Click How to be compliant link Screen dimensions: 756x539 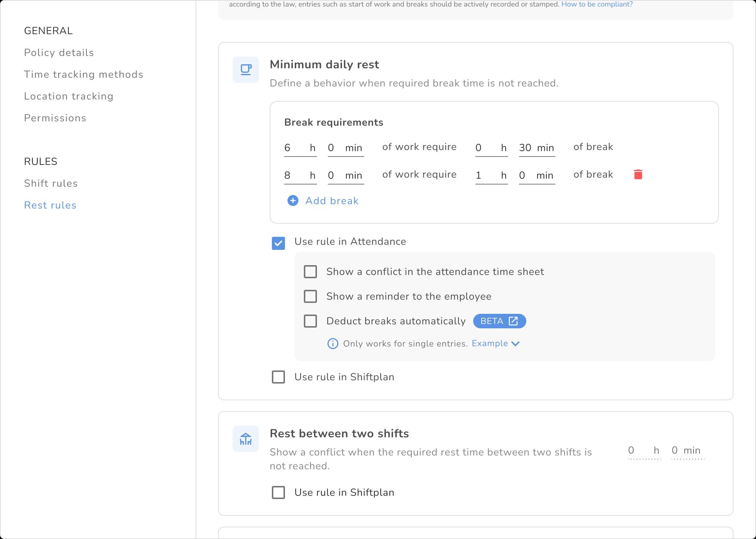(597, 4)
